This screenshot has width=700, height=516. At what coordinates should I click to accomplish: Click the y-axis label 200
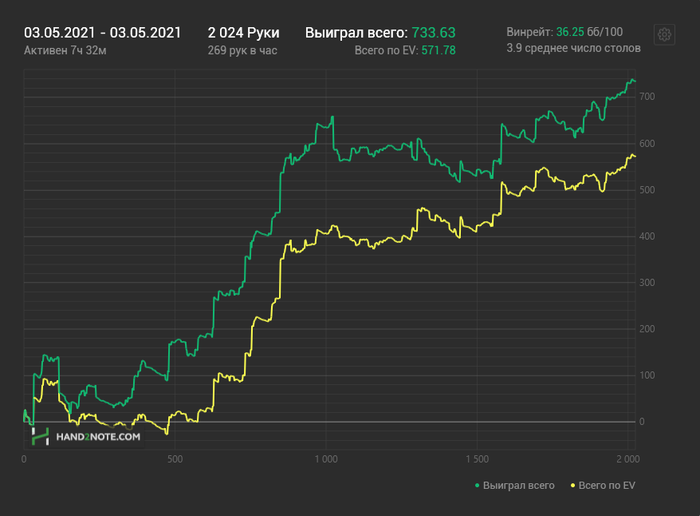(x=647, y=329)
